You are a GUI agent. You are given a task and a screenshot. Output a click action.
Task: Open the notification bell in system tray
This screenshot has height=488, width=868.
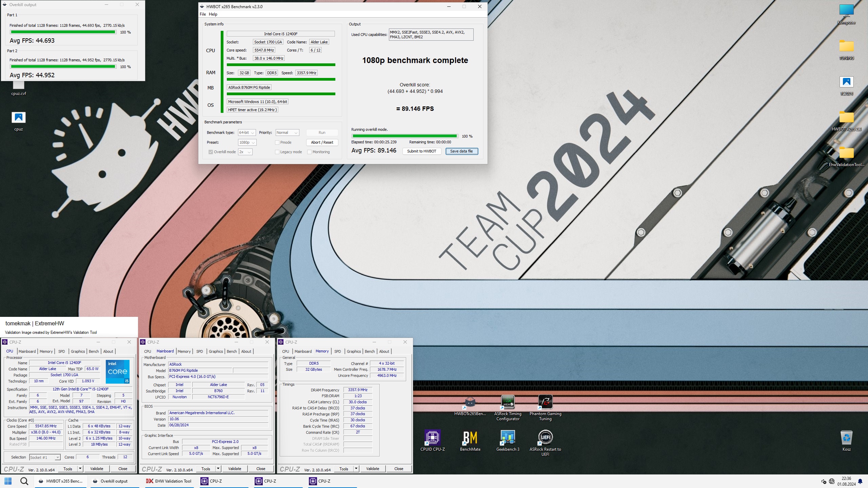(860, 481)
